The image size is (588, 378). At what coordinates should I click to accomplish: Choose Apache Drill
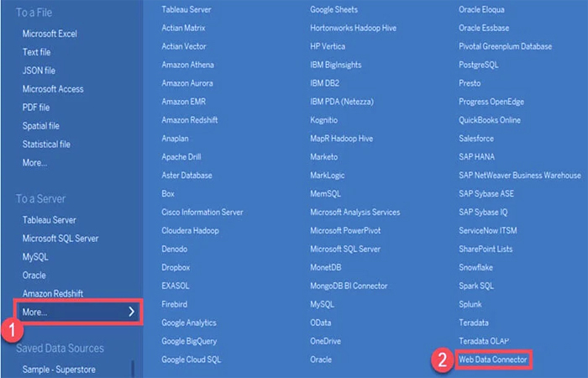181,157
